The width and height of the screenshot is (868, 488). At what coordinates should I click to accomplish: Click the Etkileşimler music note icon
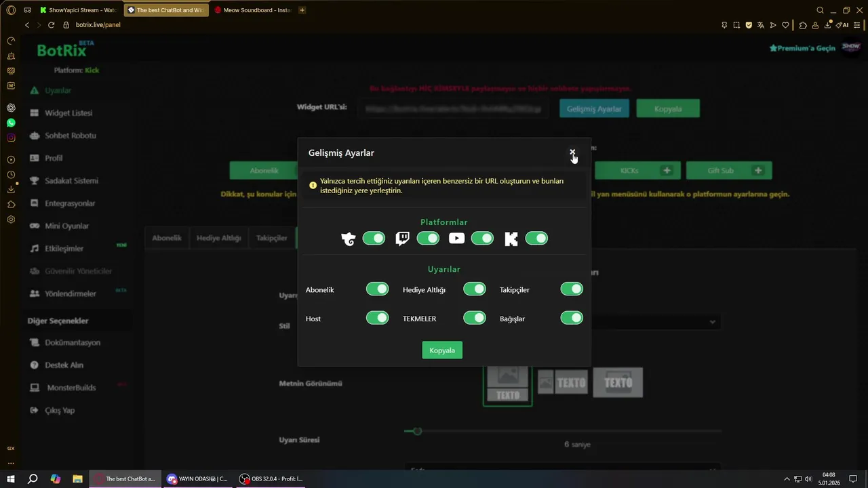pyautogui.click(x=34, y=248)
